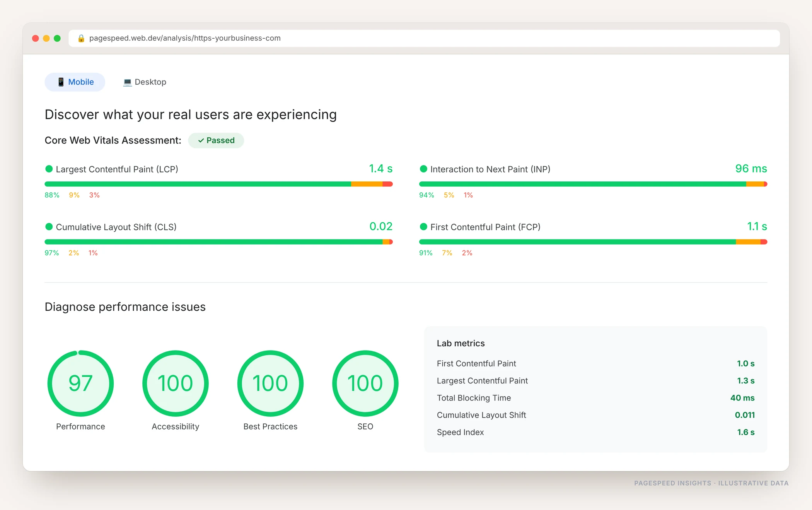Click the 100 SEO score gauge
The image size is (812, 510).
point(365,383)
